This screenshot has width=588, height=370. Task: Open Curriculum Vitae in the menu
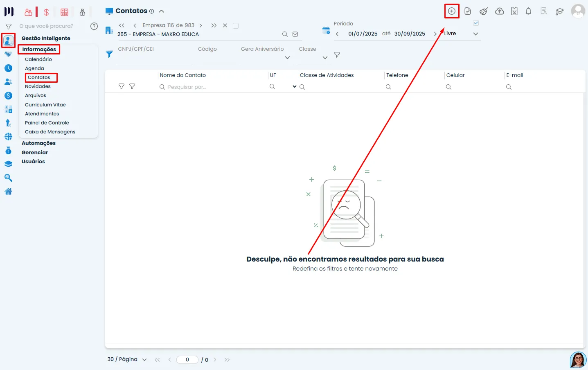pyautogui.click(x=45, y=105)
